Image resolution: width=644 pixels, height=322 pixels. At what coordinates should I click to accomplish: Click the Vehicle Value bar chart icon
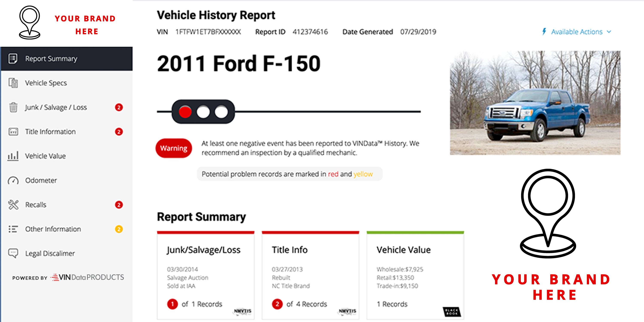(13, 156)
